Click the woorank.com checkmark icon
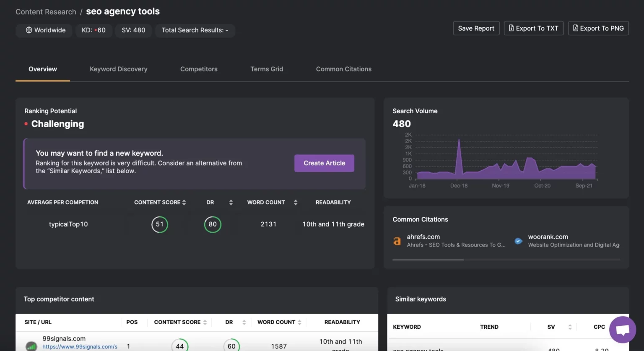 [x=518, y=241]
